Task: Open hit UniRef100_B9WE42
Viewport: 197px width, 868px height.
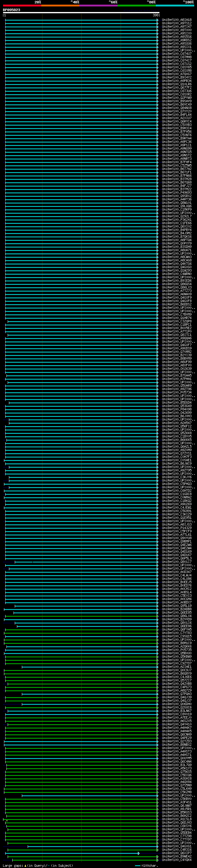Action: coord(177,856)
